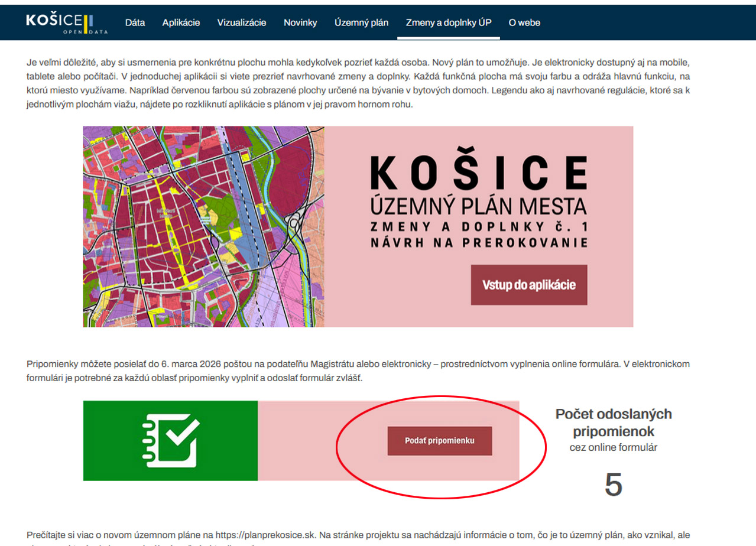Open Vizualizácie in the navigation bar
Image resolution: width=756 pixels, height=546 pixels.
tap(241, 22)
